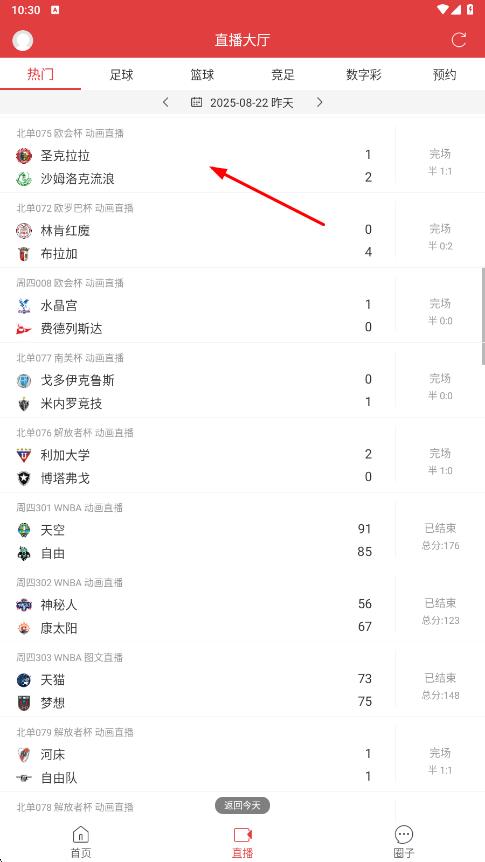Click the 返回今天 button
The height and width of the screenshot is (862, 485).
242,806
